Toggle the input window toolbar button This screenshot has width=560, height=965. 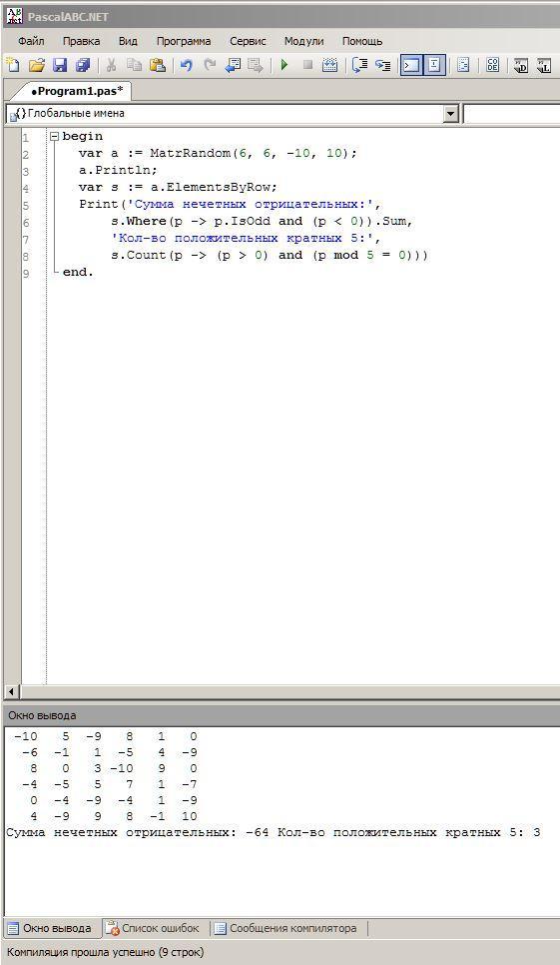coord(434,65)
